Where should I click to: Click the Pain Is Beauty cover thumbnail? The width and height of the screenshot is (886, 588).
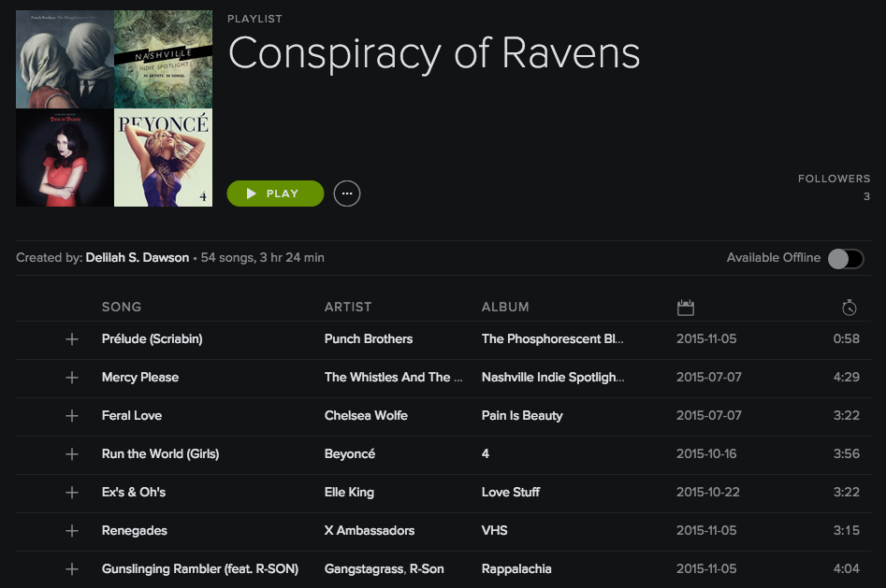(65, 158)
